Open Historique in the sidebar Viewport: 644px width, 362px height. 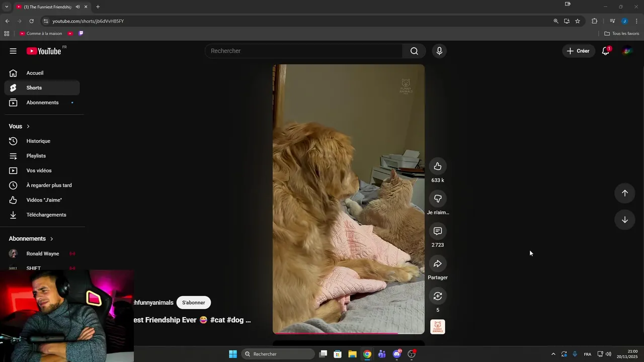coord(42,141)
